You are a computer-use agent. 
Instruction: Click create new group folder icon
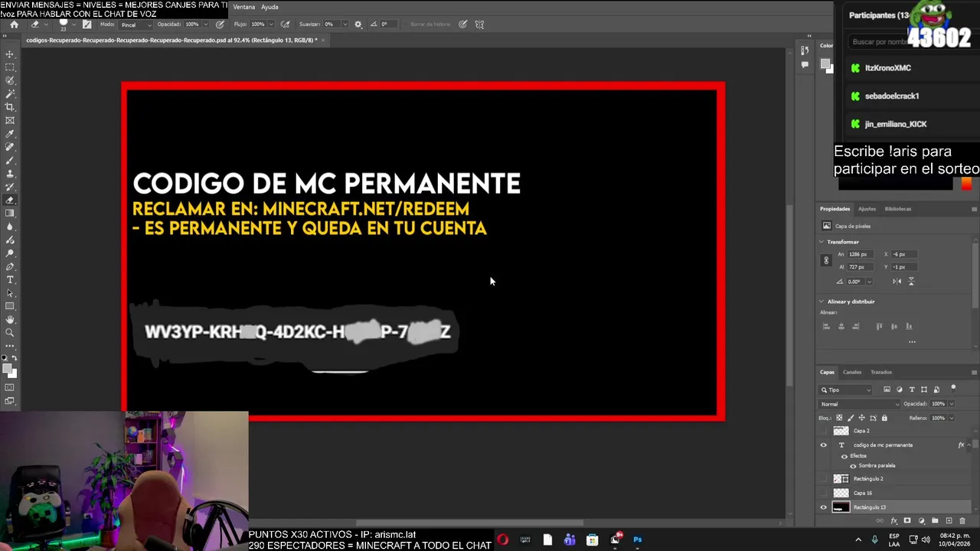pyautogui.click(x=935, y=521)
